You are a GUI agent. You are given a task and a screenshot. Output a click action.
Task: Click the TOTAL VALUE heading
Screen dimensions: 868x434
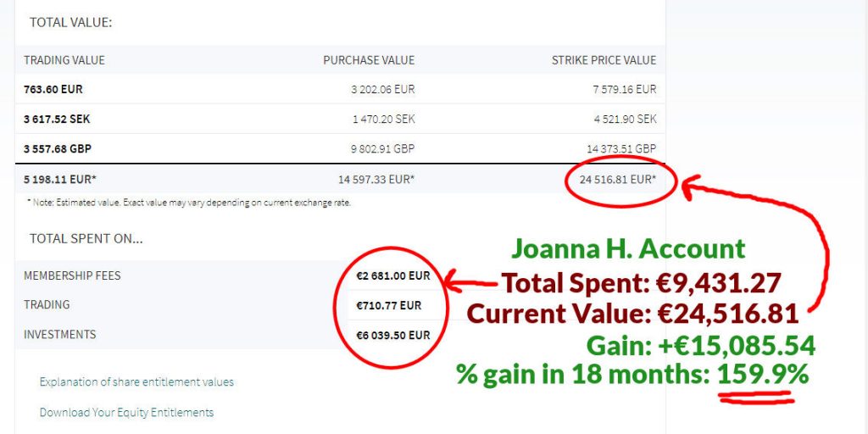coord(71,23)
